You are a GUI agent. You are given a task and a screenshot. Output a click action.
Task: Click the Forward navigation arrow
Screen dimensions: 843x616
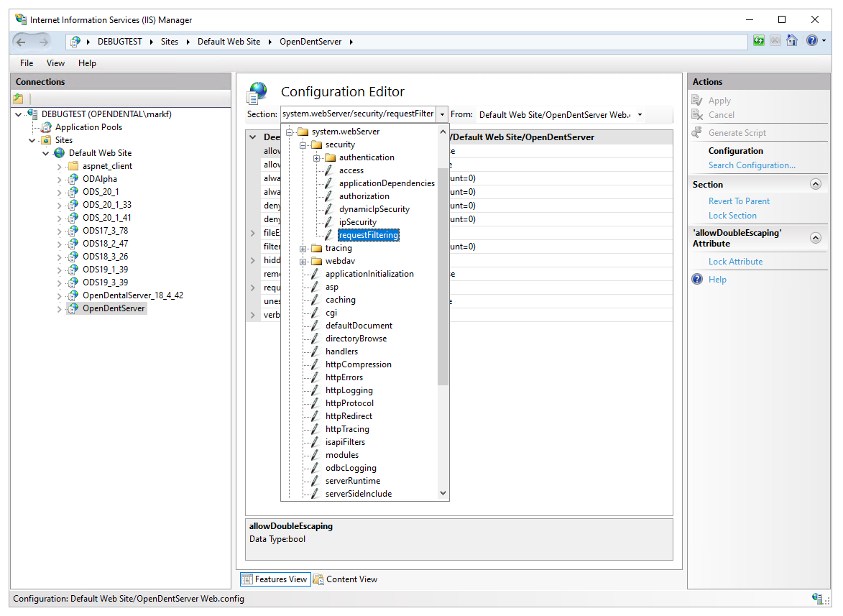point(44,42)
